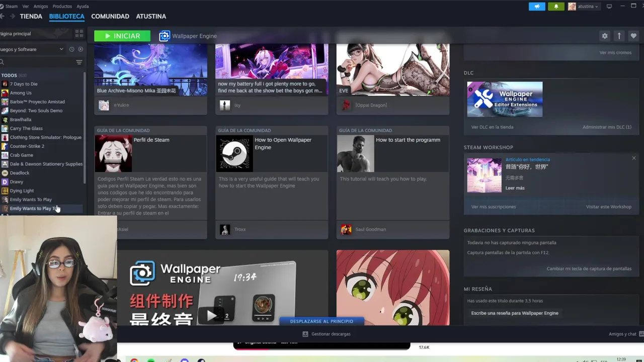The width and height of the screenshot is (644, 362).
Task: Click Ver mis cromos link
Action: 615,53
